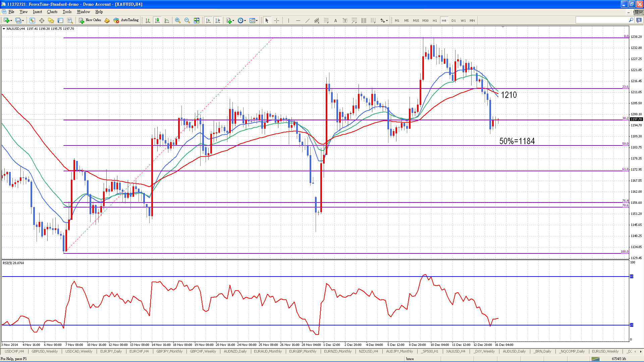The width and height of the screenshot is (644, 362).
Task: Expand the XAUUSD,H4 chart title triangle
Action: click(4, 29)
